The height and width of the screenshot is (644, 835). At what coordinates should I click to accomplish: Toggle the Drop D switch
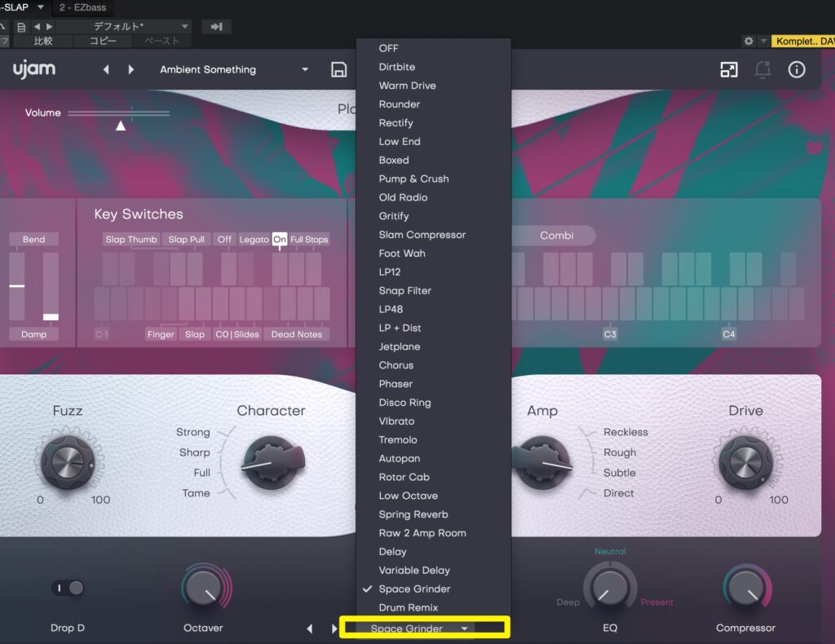pos(68,588)
